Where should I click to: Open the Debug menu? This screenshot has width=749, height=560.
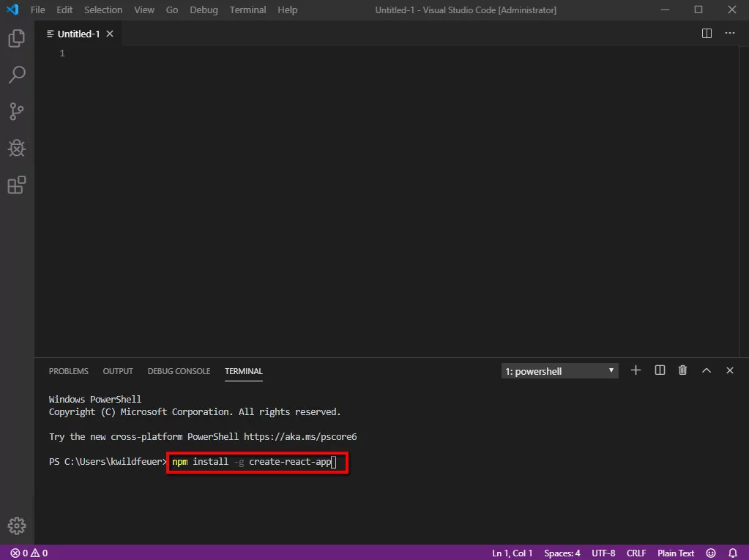204,10
